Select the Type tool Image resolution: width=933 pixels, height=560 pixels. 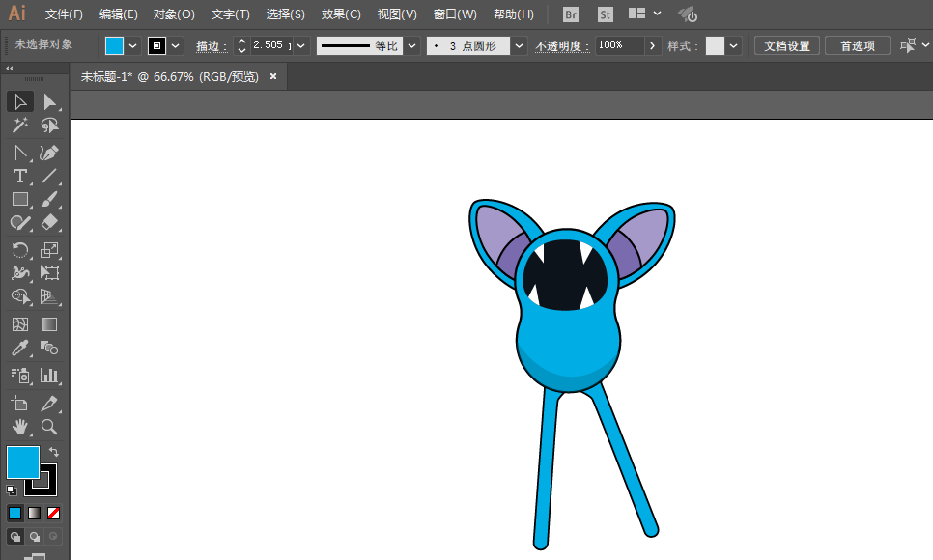tap(19, 176)
